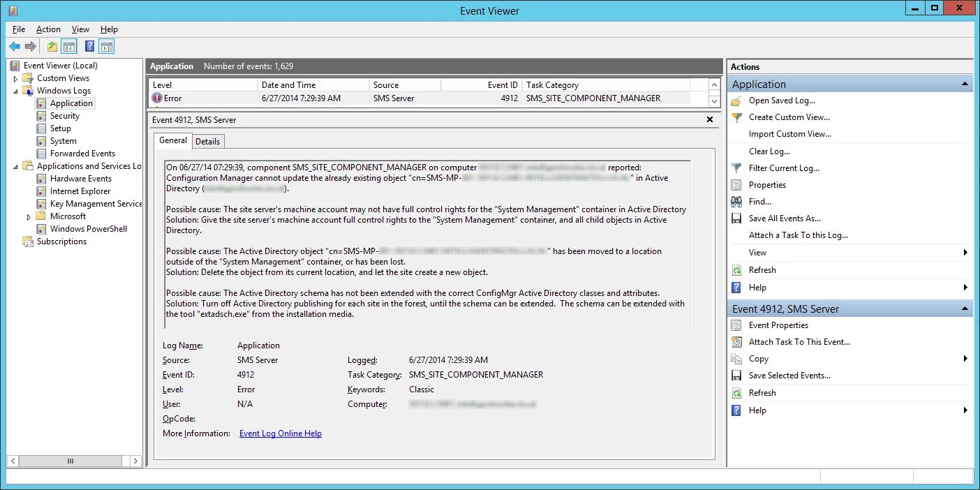
Task: Click the Find binoculars icon
Action: pos(736,202)
